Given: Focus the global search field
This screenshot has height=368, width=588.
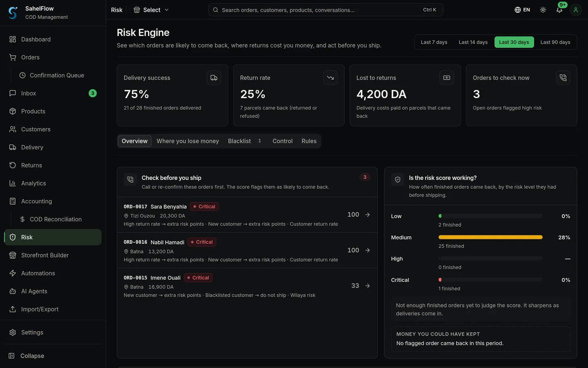Looking at the screenshot, I should pos(326,10).
